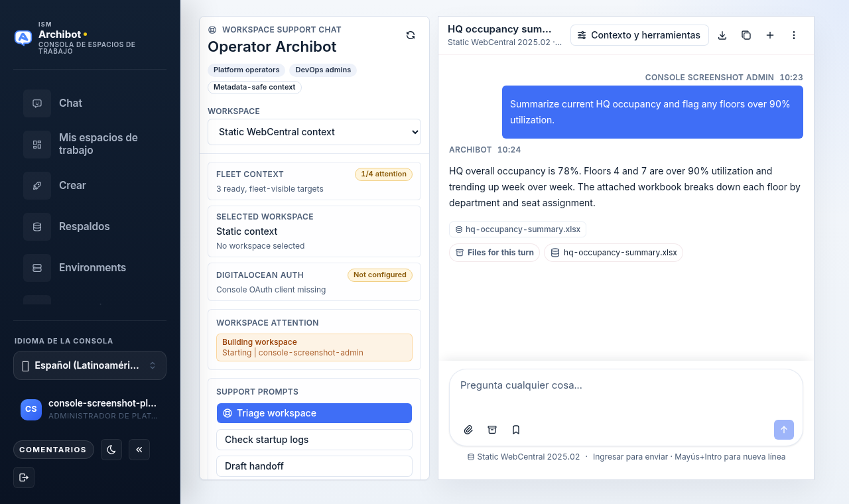849x504 pixels.
Task: Click the Respaldos database icon
Action: click(x=37, y=227)
